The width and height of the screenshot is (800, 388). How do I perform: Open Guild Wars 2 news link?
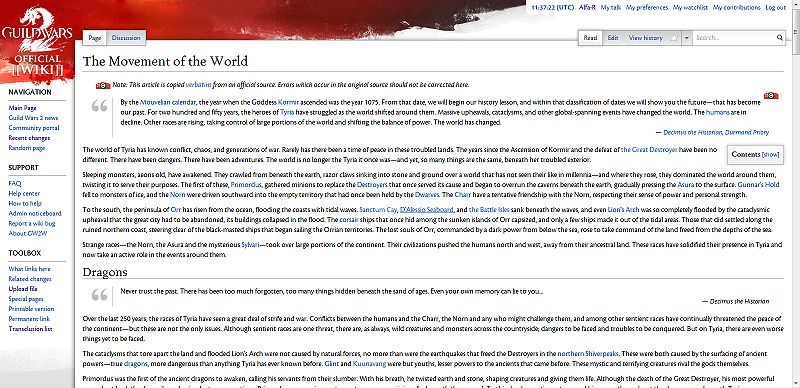click(33, 118)
